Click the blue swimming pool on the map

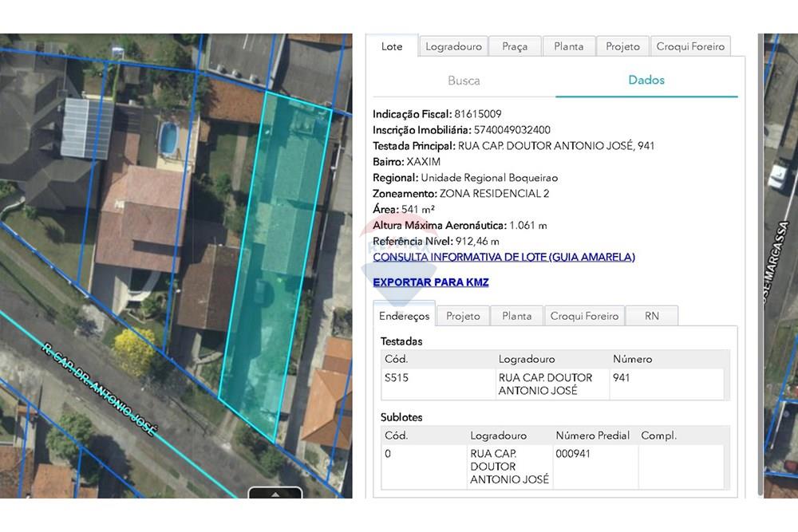(x=169, y=139)
